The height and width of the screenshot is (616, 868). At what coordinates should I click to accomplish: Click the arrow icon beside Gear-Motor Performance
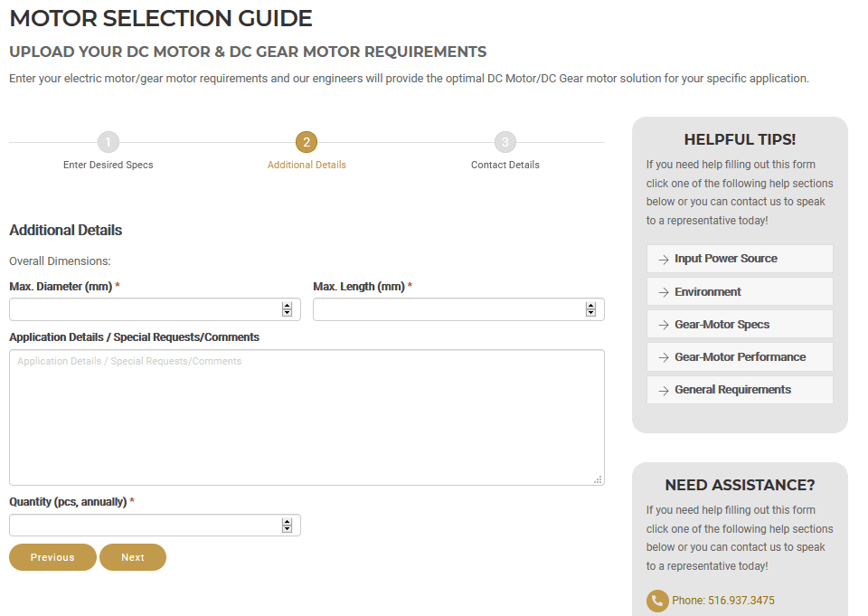pos(664,356)
